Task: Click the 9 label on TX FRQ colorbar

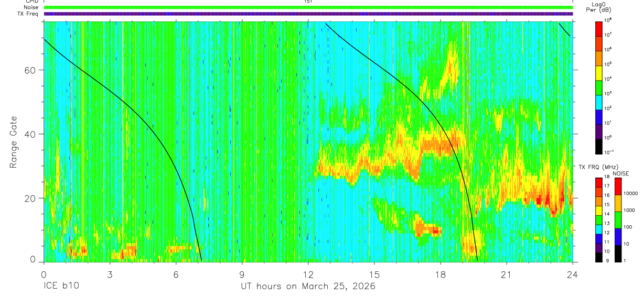Action: 607,261
